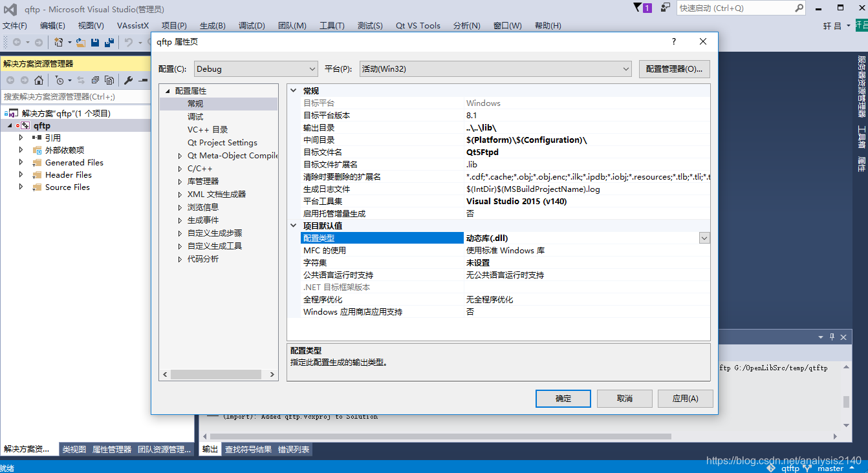
Task: Open the Output panel window position dropdown
Action: [821, 337]
